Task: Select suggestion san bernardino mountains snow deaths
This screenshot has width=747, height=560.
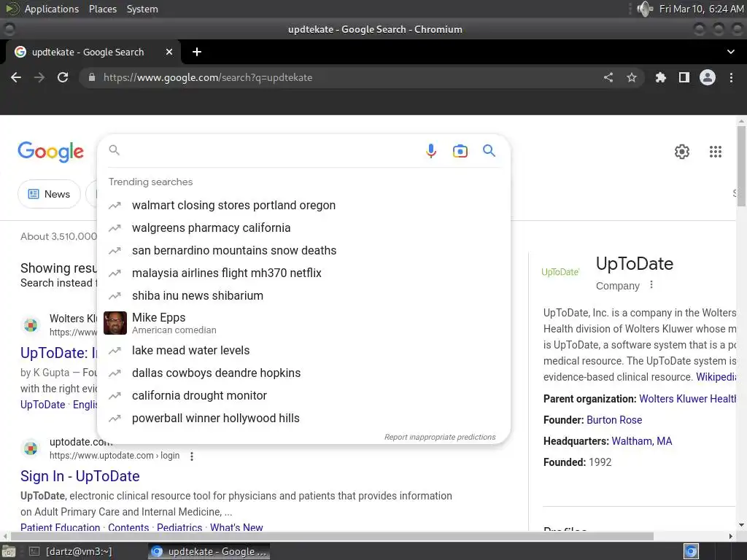Action: click(303, 251)
